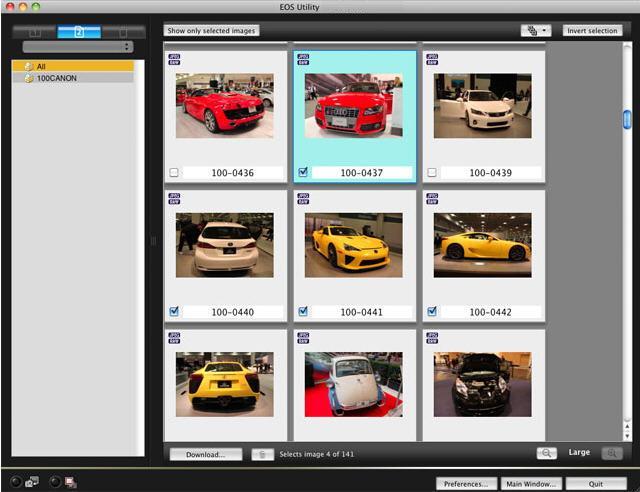This screenshot has height=492, width=640.
Task: Select the 100CANON folder in sidebar
Action: coord(56,77)
